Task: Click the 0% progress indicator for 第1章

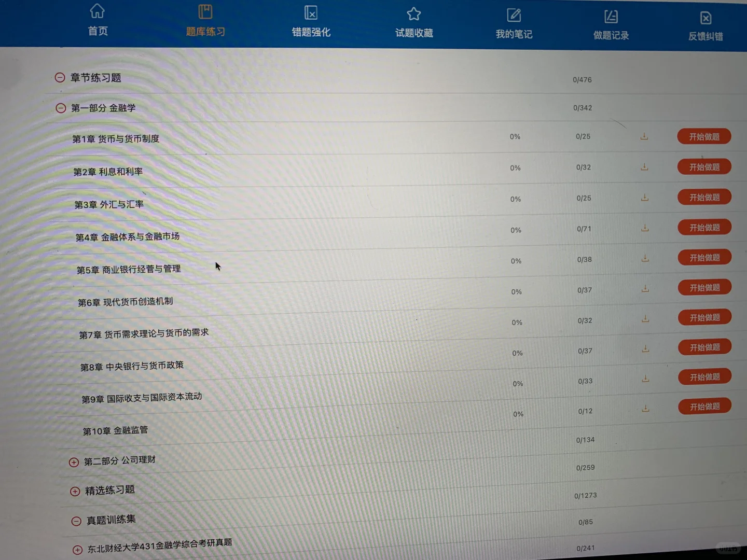Action: click(x=515, y=136)
